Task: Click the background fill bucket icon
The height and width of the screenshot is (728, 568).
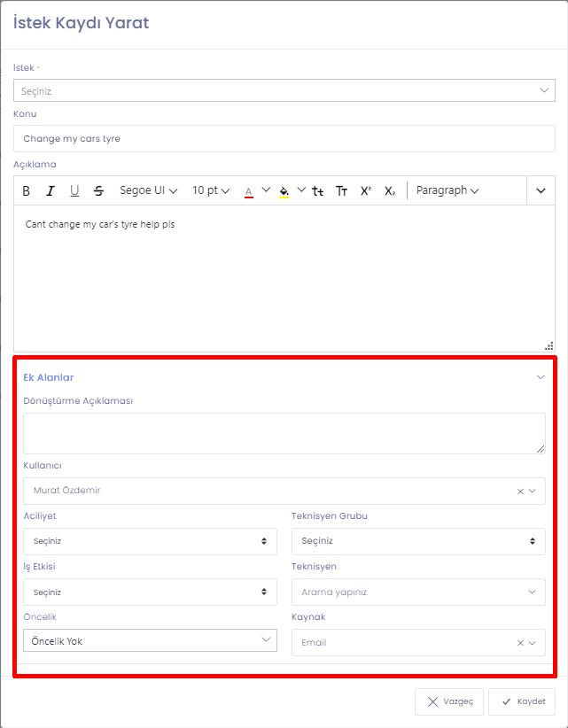Action: [284, 191]
